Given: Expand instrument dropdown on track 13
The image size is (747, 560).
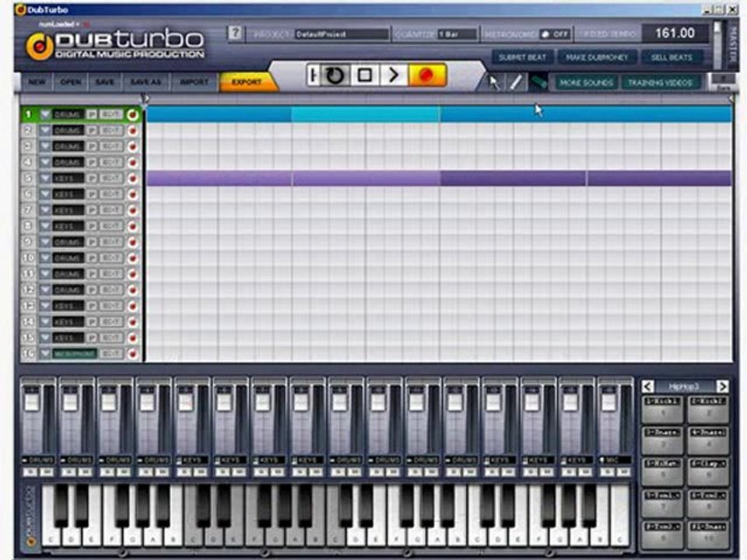Looking at the screenshot, I should (x=45, y=306).
